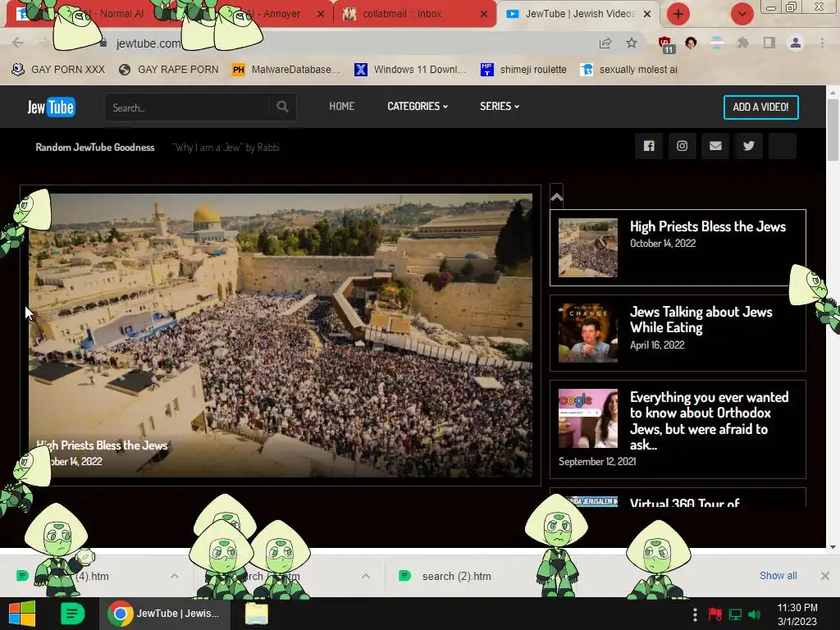Open the extensions puzzle icon

click(742, 43)
